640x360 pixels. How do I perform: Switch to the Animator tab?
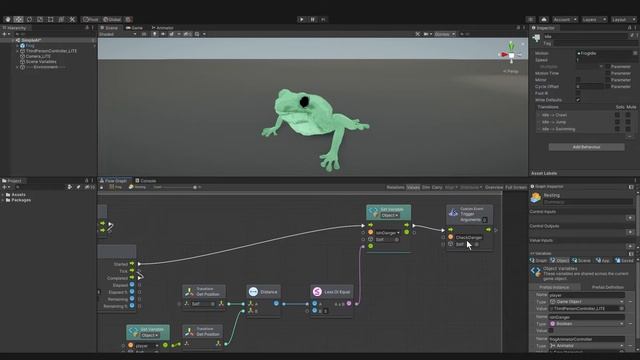[162, 28]
